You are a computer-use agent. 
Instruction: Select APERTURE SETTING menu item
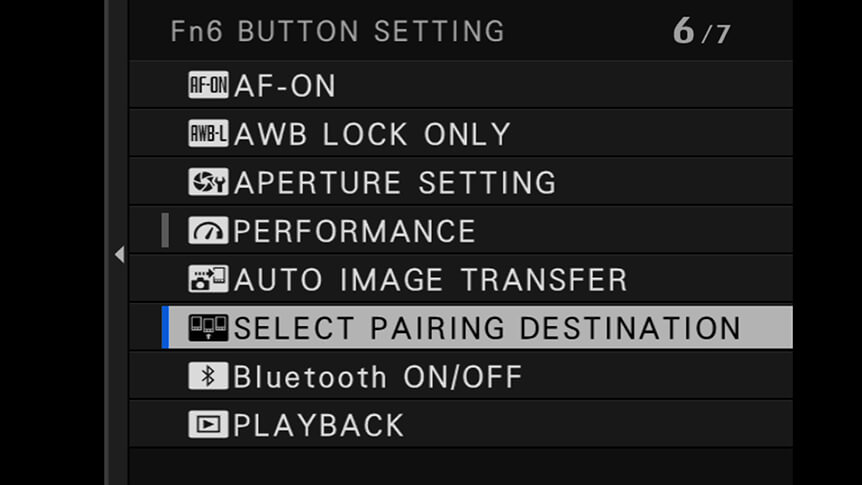tap(395, 183)
